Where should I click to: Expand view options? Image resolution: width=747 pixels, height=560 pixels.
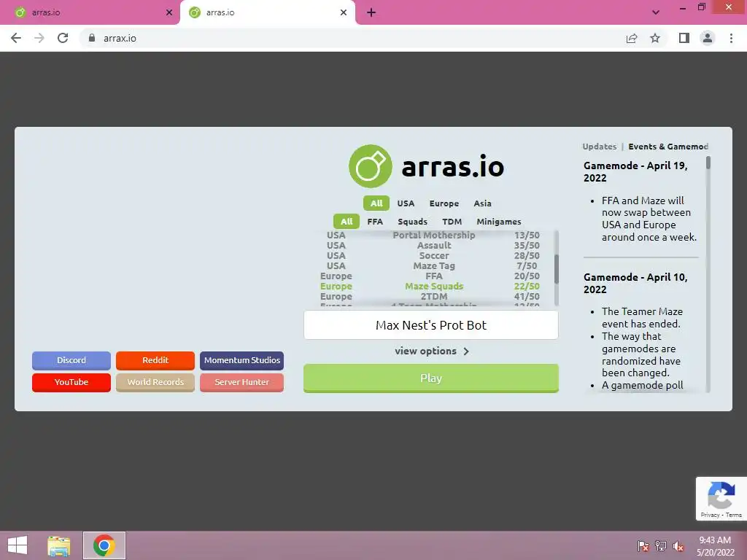[432, 351]
